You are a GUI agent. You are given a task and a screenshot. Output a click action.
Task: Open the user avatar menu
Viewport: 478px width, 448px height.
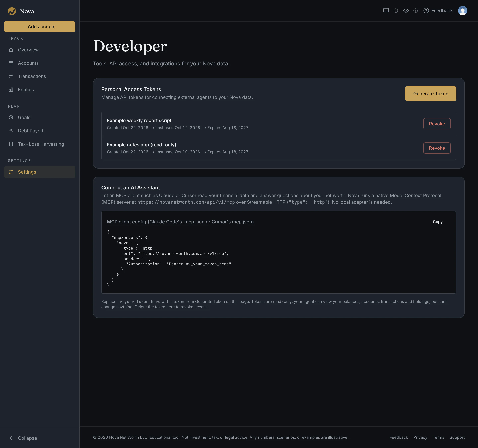click(463, 11)
